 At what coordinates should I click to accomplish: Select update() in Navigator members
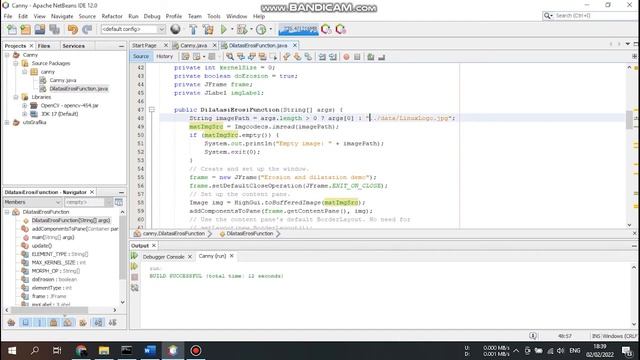[x=42, y=246]
